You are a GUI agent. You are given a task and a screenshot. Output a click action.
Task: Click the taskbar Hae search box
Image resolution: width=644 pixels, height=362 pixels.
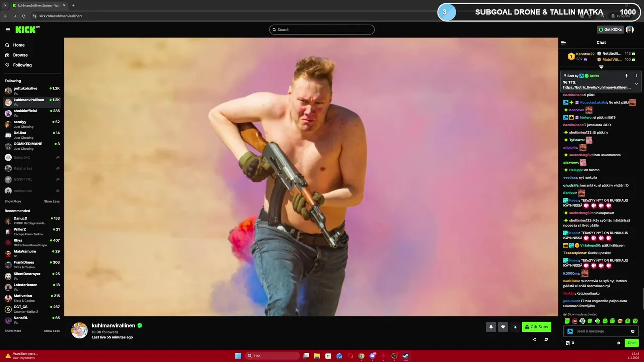point(272,356)
